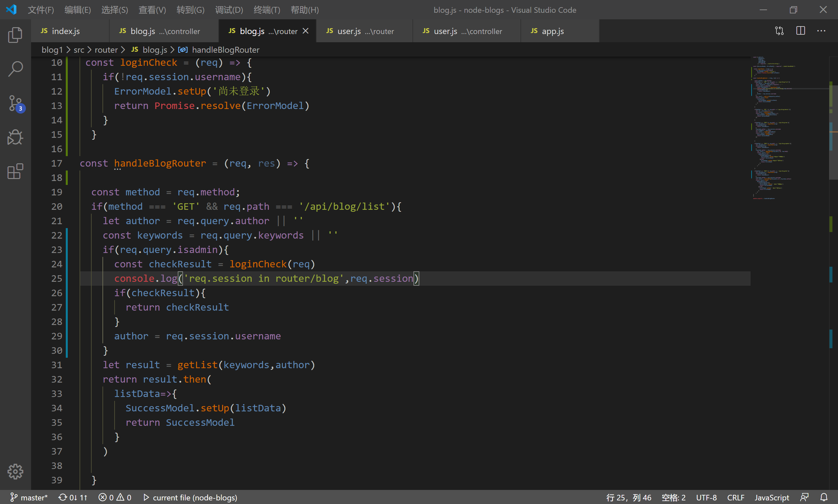838x504 pixels.
Task: Click 'Promise' on line 13
Action: (x=174, y=106)
